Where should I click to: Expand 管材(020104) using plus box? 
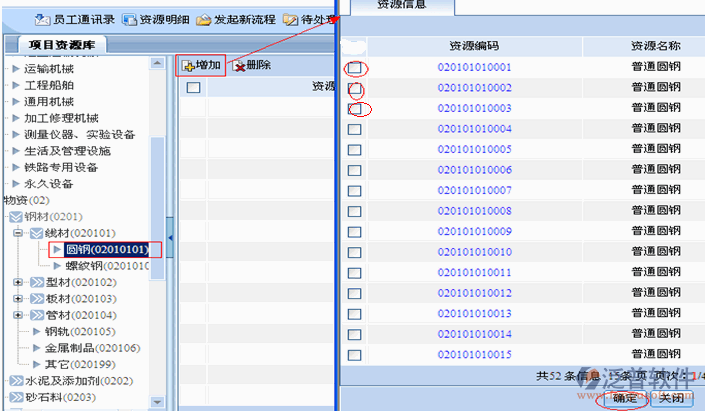pos(18,315)
